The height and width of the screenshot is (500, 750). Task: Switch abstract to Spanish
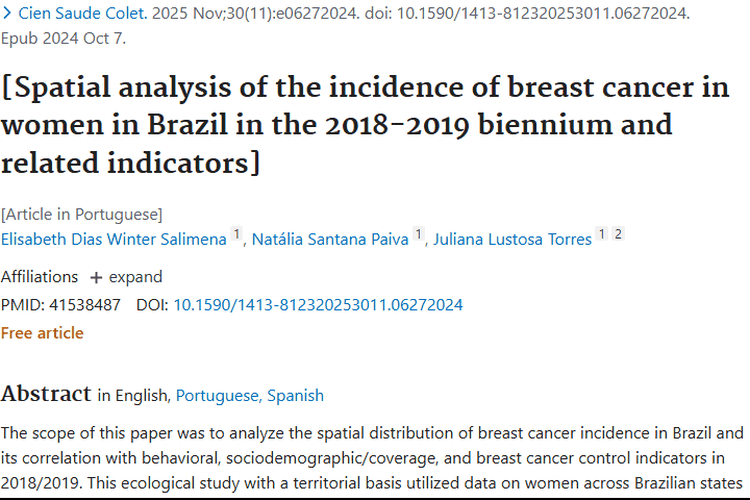(x=295, y=395)
